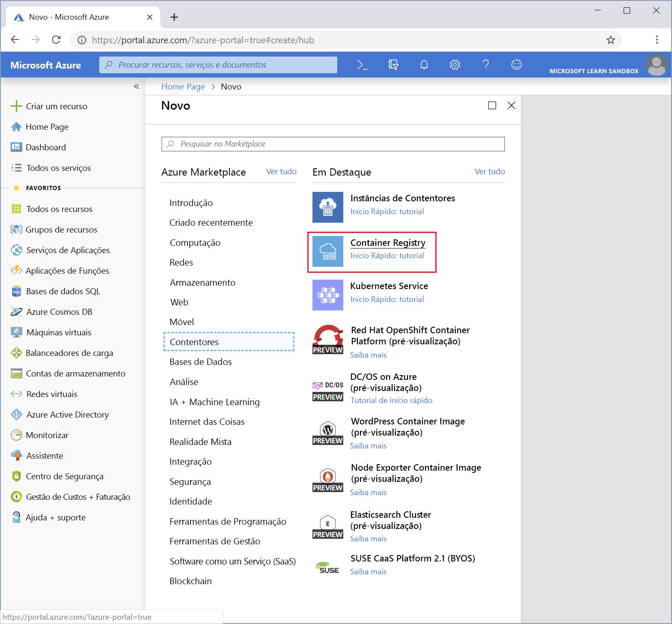Open the help question mark icon
The width and height of the screenshot is (672, 624).
click(x=485, y=65)
